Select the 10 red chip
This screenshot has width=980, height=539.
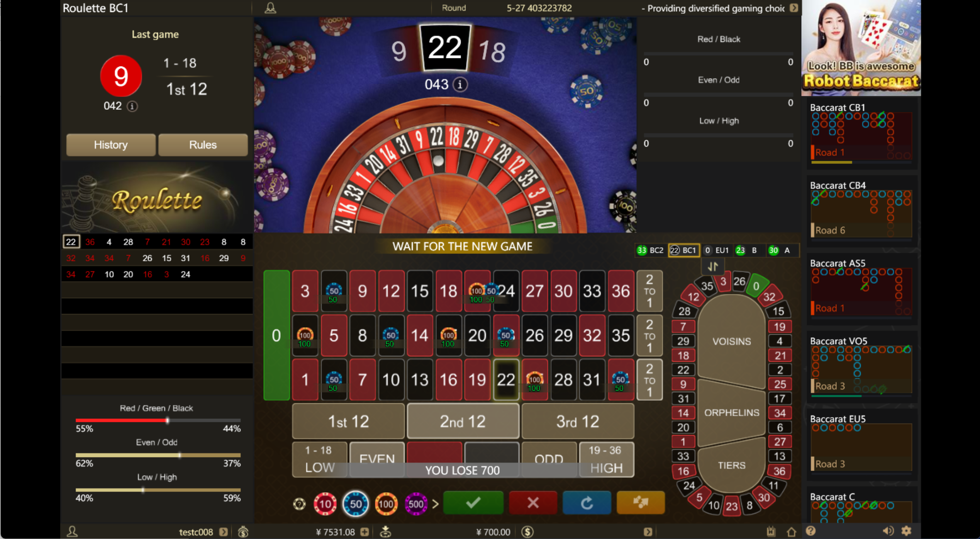pyautogui.click(x=325, y=503)
